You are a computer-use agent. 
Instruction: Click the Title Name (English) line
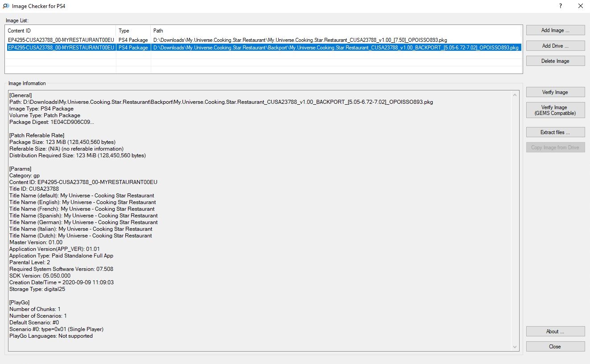(x=83, y=202)
